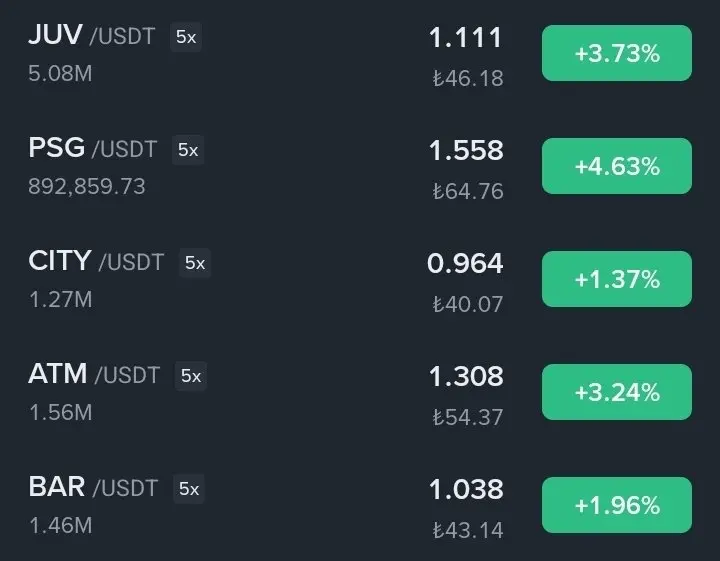Screen dimensions: 720x561
Task: Open the JUV /USDT trading pair
Action: click(x=92, y=35)
